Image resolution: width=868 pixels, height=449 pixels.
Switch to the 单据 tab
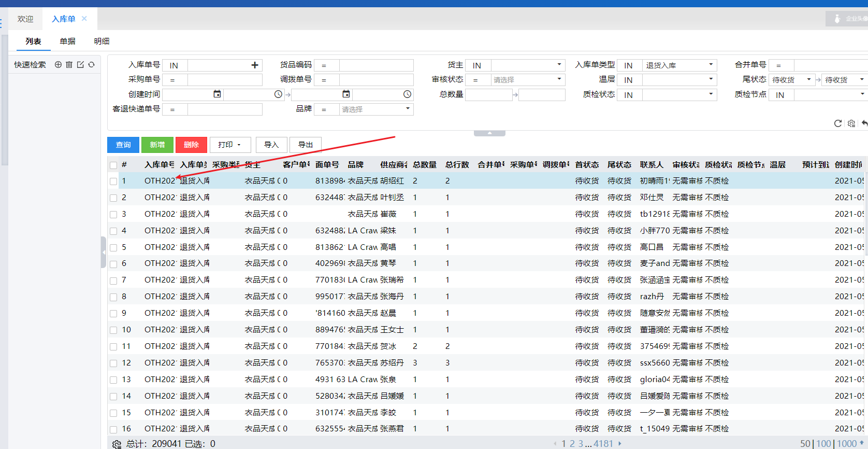click(67, 41)
